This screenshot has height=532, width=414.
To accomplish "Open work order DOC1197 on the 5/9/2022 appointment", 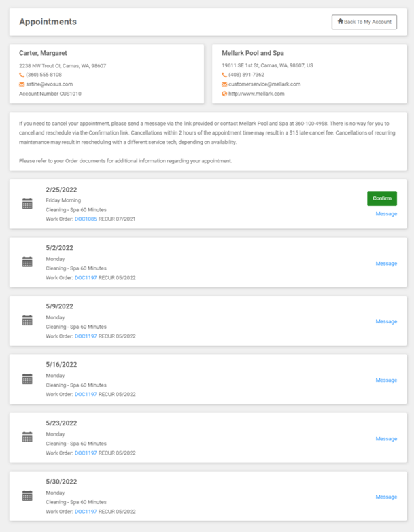I will (86, 336).
